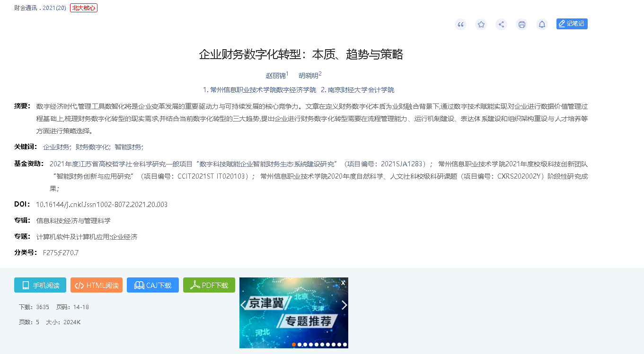This screenshot has height=354, width=644.
Task: Click the quote citation icon
Action: pos(460,25)
